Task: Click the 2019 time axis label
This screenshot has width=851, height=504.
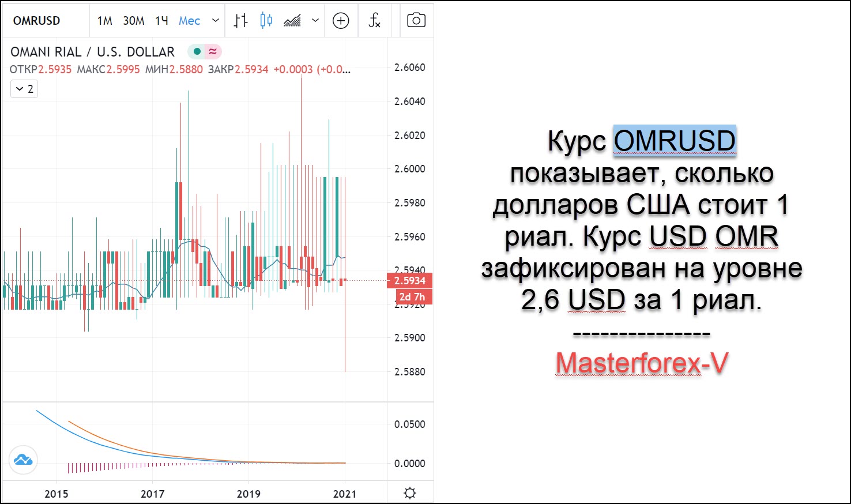Action: pyautogui.click(x=248, y=494)
